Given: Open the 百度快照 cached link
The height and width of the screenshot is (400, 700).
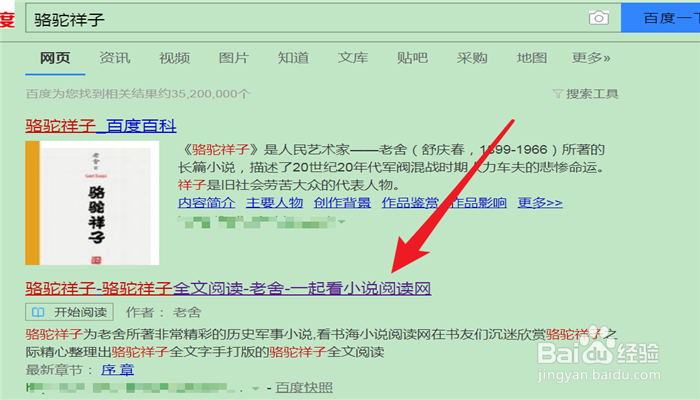Looking at the screenshot, I should coord(304,388).
